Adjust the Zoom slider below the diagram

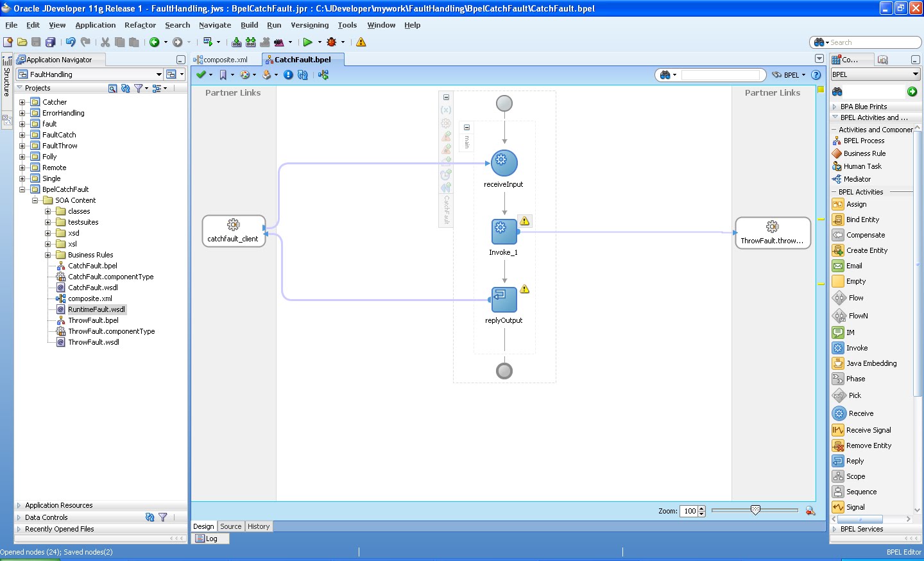(x=753, y=510)
